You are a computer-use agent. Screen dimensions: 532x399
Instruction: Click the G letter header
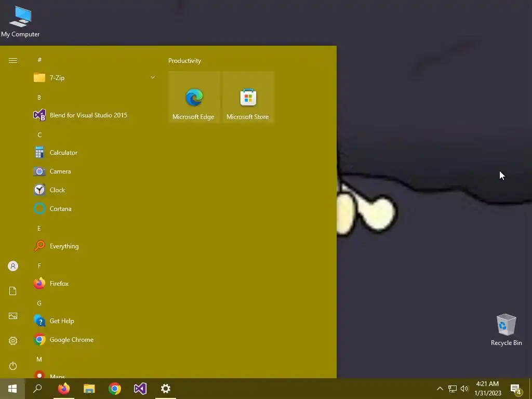[39, 303]
